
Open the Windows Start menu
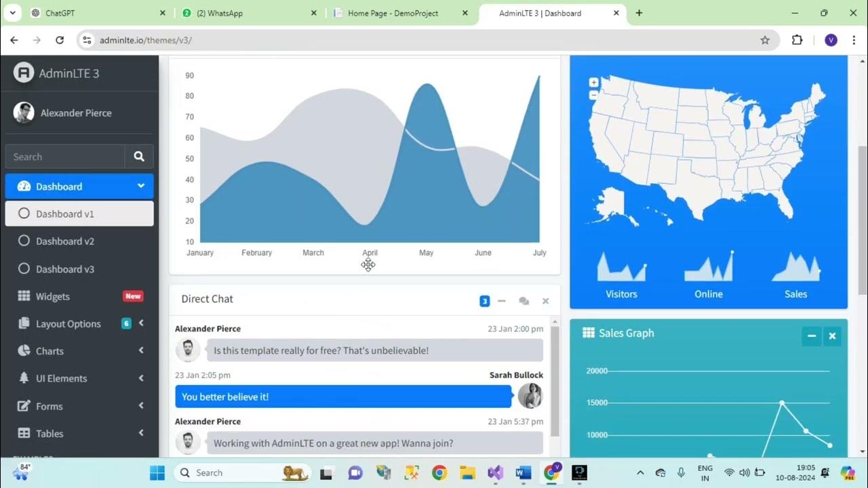tap(157, 472)
